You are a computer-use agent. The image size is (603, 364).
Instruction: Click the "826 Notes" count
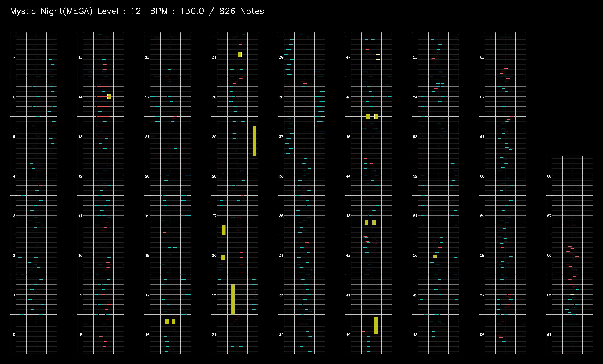[x=242, y=11]
